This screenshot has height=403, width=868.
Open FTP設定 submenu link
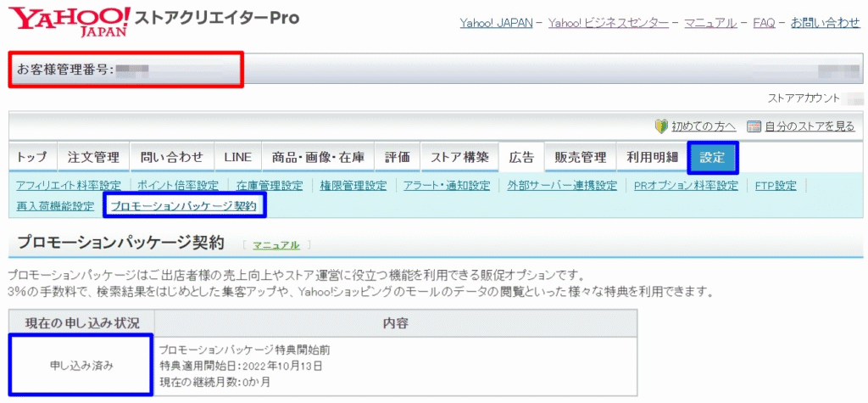776,186
